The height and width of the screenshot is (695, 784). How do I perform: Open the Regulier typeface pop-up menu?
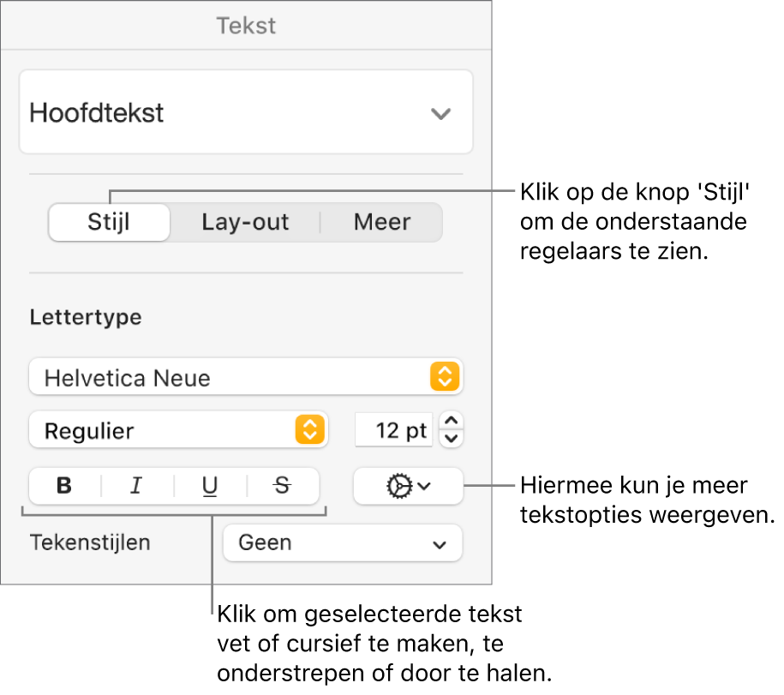(178, 430)
